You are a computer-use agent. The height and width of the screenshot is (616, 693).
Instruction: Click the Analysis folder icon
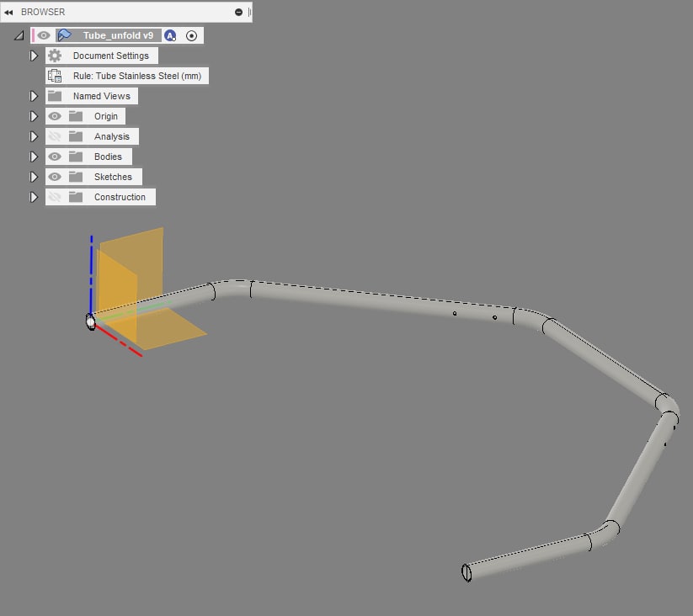(76, 136)
